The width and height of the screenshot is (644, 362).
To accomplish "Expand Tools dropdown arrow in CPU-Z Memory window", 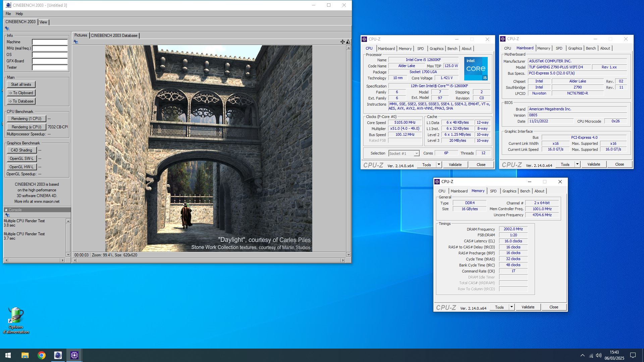I will point(512,307).
